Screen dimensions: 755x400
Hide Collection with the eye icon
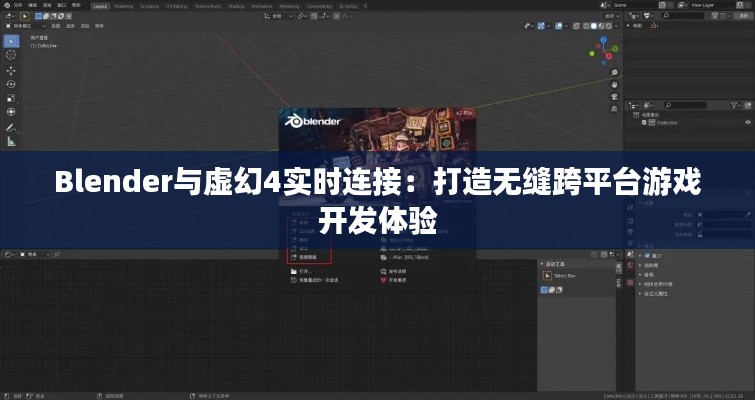click(x=748, y=122)
